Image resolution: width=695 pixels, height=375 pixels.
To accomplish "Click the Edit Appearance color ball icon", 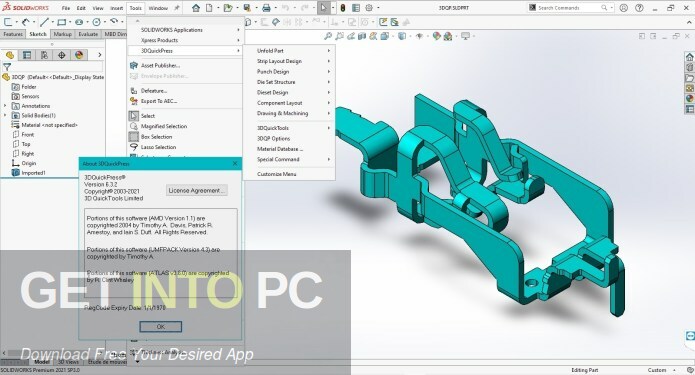I will click(x=437, y=36).
